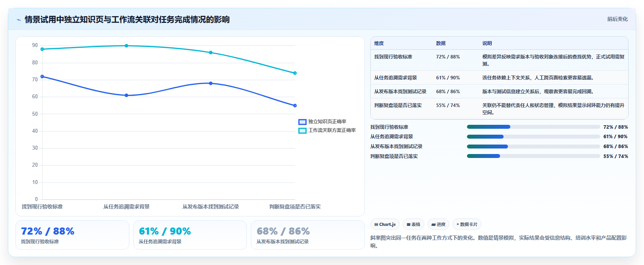The width and height of the screenshot is (644, 265).
Task: Click the cyan data point at 找到现行验收标准
Action: click(x=42, y=49)
